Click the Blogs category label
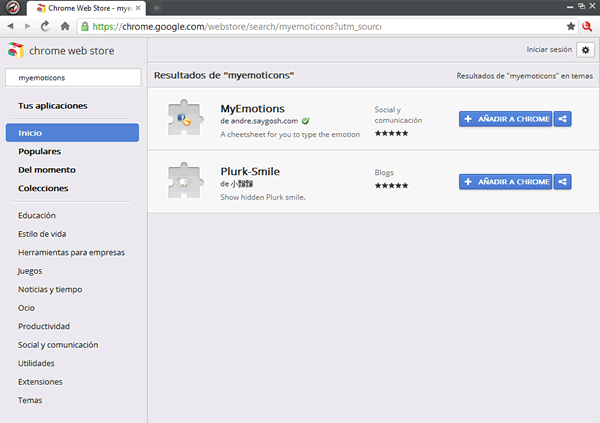Screen dimensions: 600x423 384,173
